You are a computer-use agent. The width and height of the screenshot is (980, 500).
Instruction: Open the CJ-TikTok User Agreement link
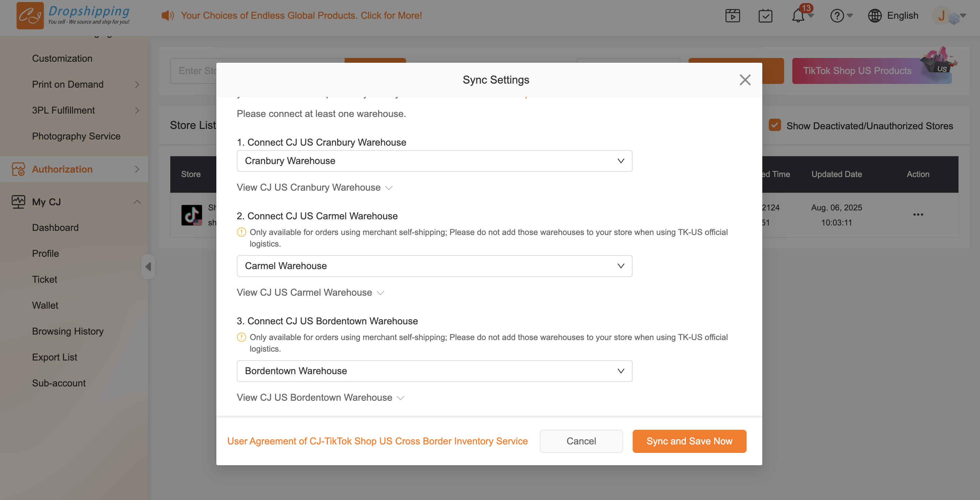click(x=377, y=441)
